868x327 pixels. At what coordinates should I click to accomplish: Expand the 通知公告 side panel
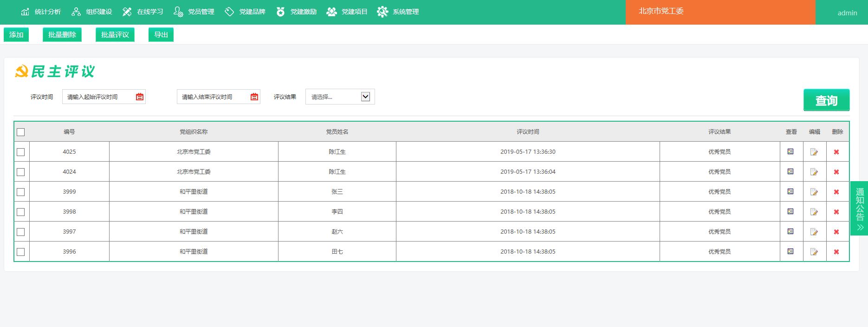(x=860, y=208)
